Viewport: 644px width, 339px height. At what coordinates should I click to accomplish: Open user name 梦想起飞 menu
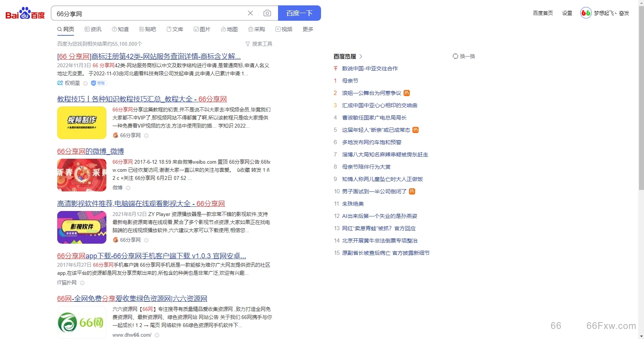click(x=612, y=13)
